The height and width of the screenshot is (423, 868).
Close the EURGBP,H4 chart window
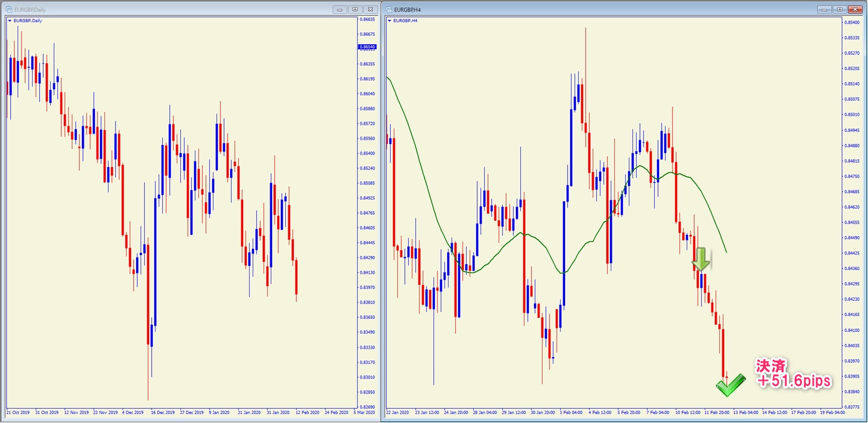(855, 10)
